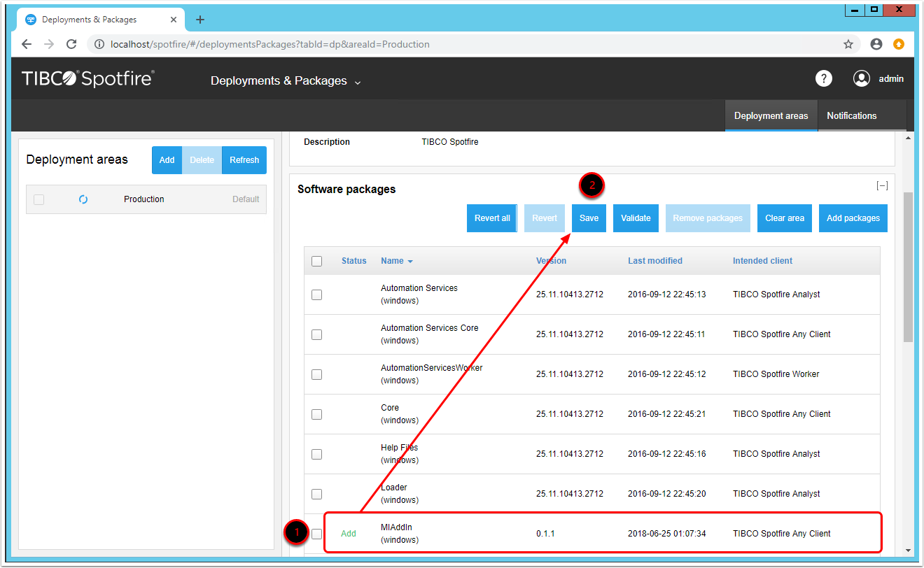Screen dimensions: 924x568
Task: Bookmark this page with star icon
Action: point(848,44)
